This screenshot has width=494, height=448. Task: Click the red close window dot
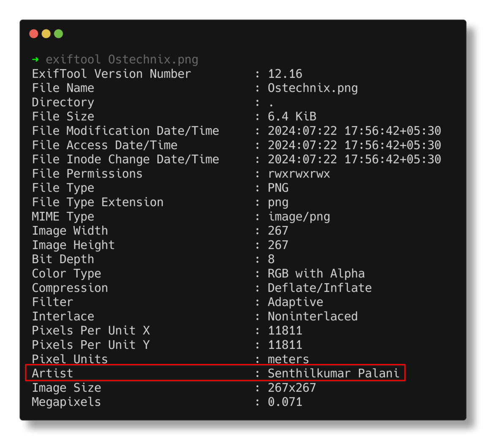tap(34, 34)
